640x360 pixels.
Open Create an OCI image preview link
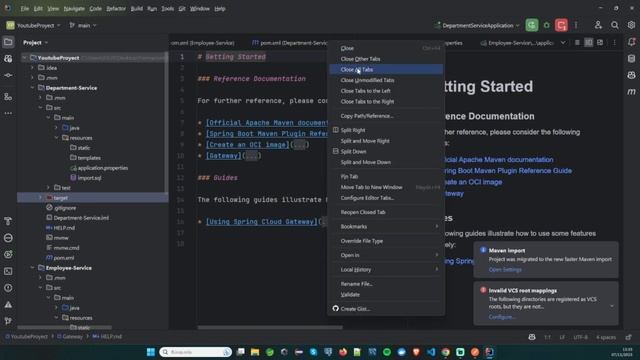tap(473, 182)
